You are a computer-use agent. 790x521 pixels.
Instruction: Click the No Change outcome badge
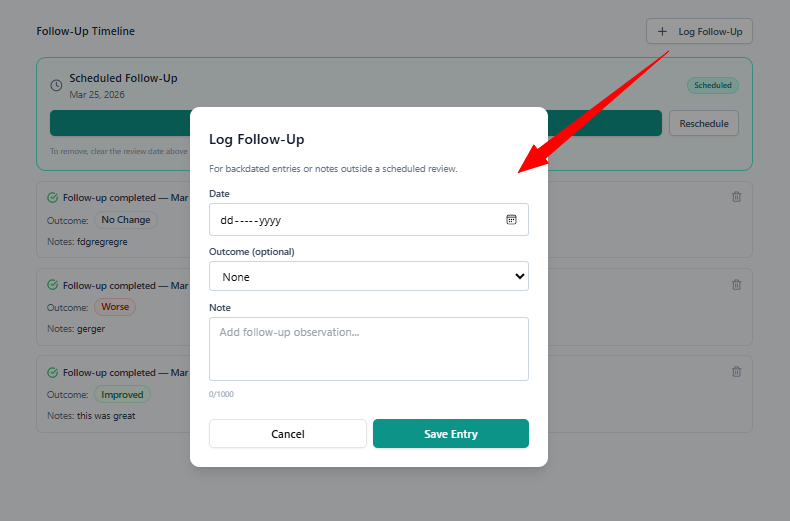(126, 220)
